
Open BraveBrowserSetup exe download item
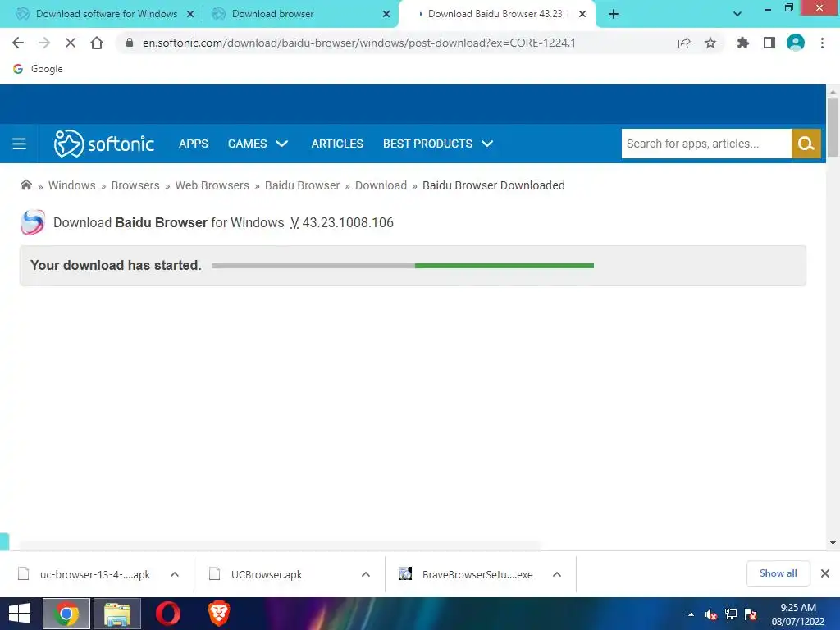466,574
